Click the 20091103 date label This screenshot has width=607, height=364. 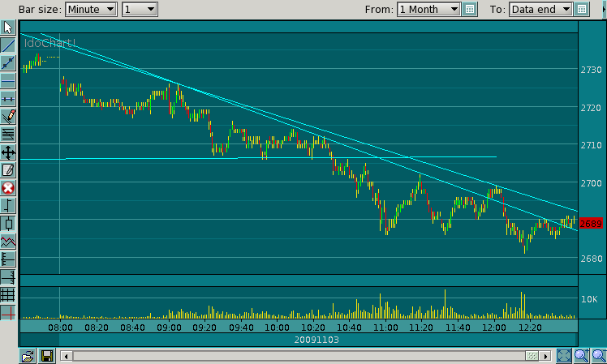coord(316,340)
